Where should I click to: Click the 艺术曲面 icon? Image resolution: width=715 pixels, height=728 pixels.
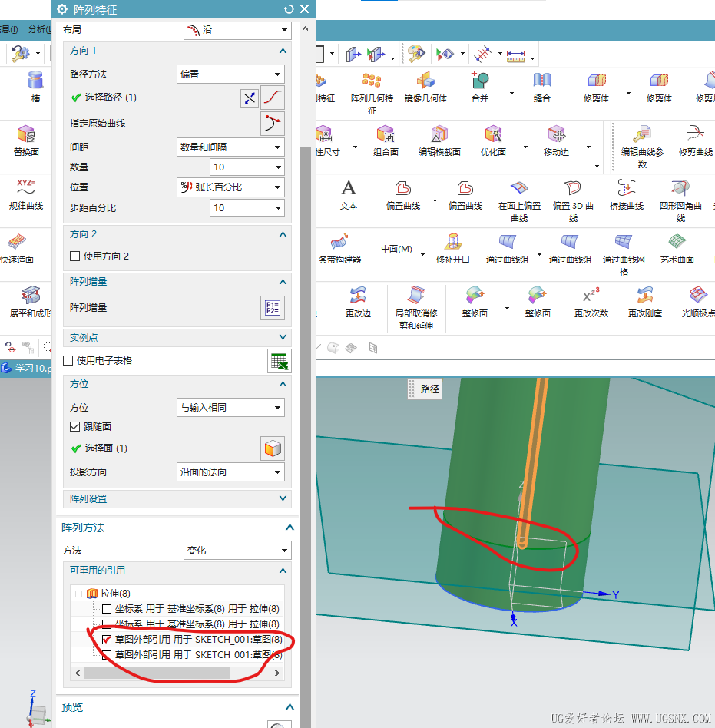click(677, 241)
